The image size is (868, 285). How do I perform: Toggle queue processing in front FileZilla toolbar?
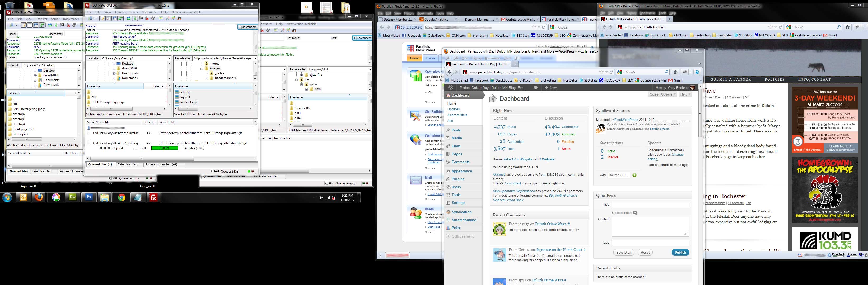pos(135,18)
